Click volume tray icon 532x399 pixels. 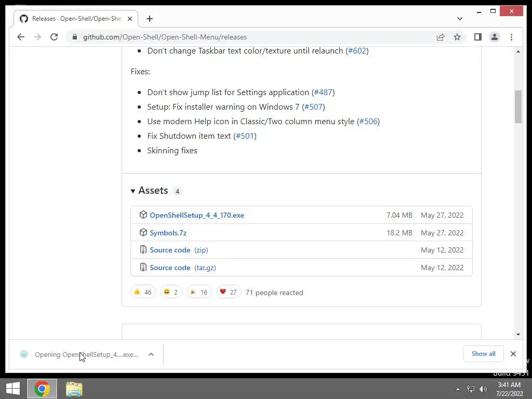[483, 389]
